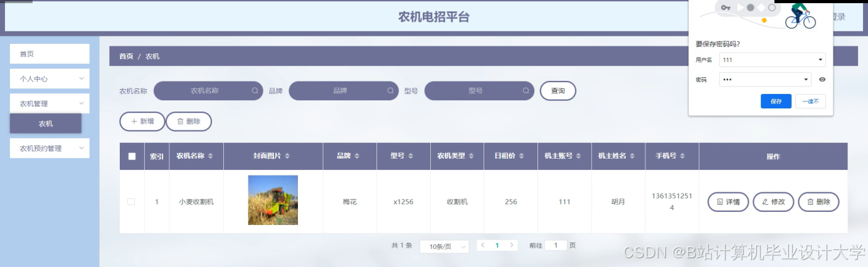
Task: Select 农机 submenu item
Action: pos(46,123)
